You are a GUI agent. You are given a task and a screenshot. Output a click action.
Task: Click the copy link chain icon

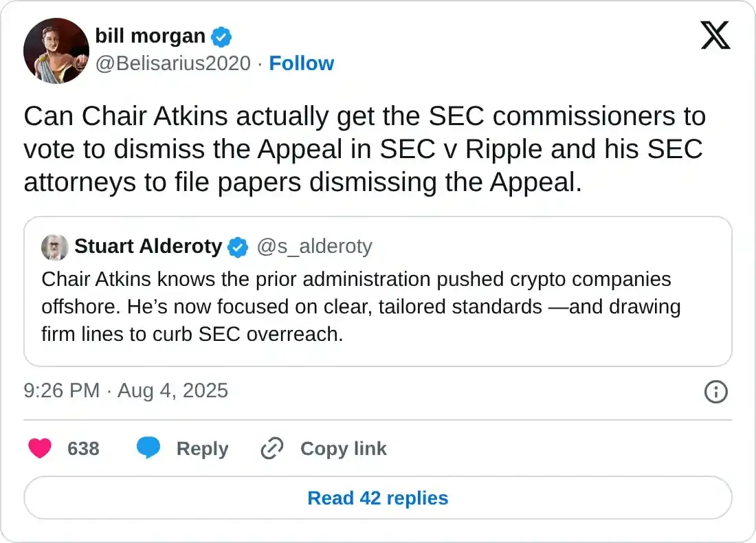tap(272, 449)
